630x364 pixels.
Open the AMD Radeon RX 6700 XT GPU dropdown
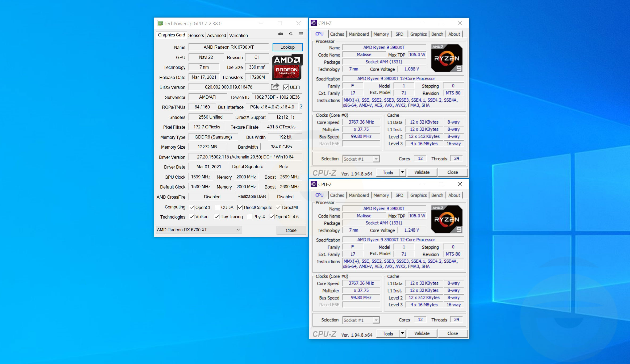click(199, 230)
